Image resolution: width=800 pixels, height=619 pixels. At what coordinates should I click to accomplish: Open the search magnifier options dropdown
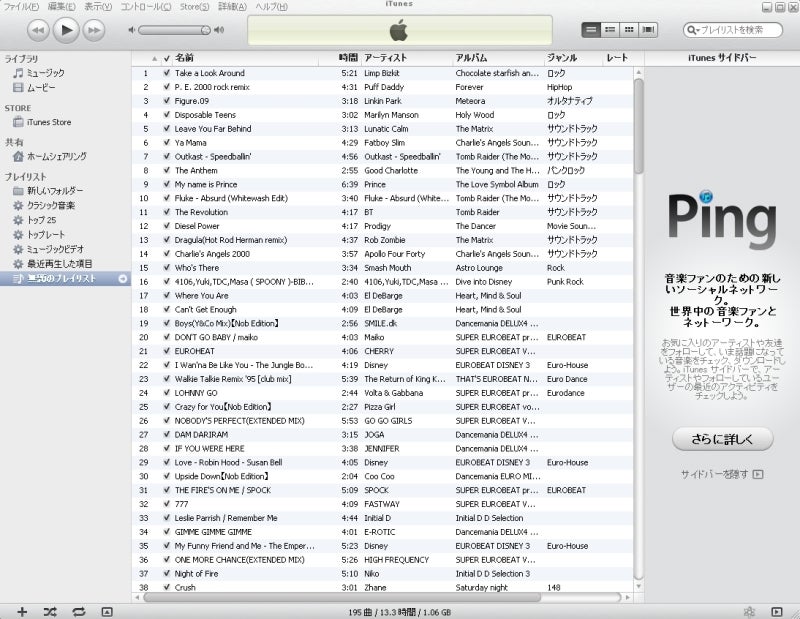[693, 30]
